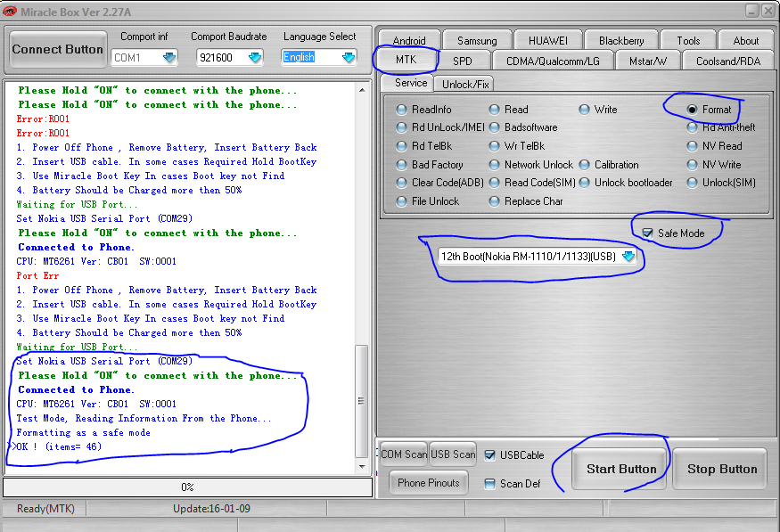Click the log scrollbar thumb

(362, 401)
